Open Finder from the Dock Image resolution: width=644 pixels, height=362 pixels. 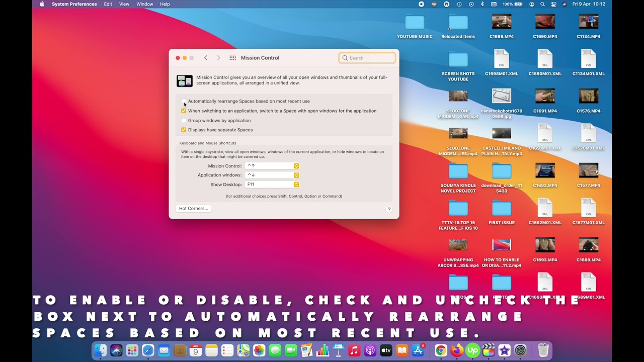tap(101, 350)
